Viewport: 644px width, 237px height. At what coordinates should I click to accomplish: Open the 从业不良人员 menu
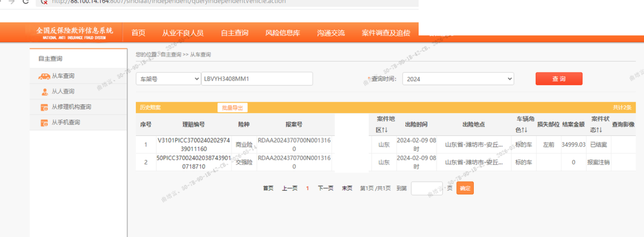[183, 33]
